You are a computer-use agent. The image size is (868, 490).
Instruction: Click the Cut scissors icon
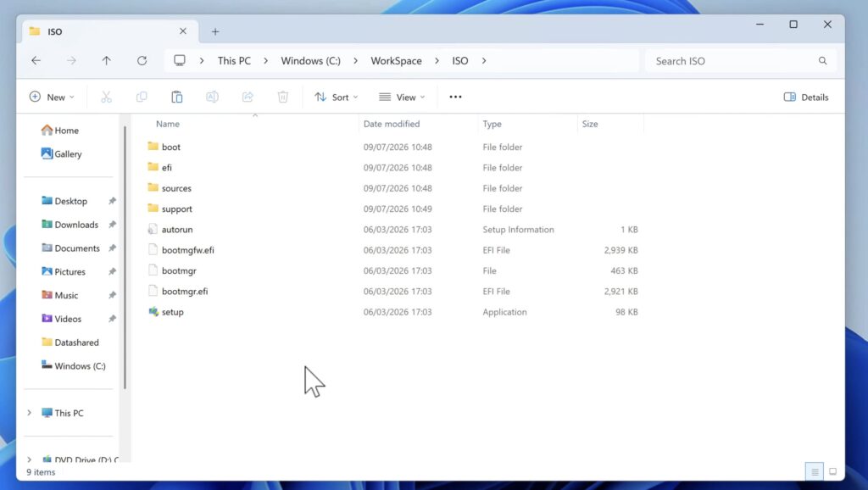[x=106, y=97]
